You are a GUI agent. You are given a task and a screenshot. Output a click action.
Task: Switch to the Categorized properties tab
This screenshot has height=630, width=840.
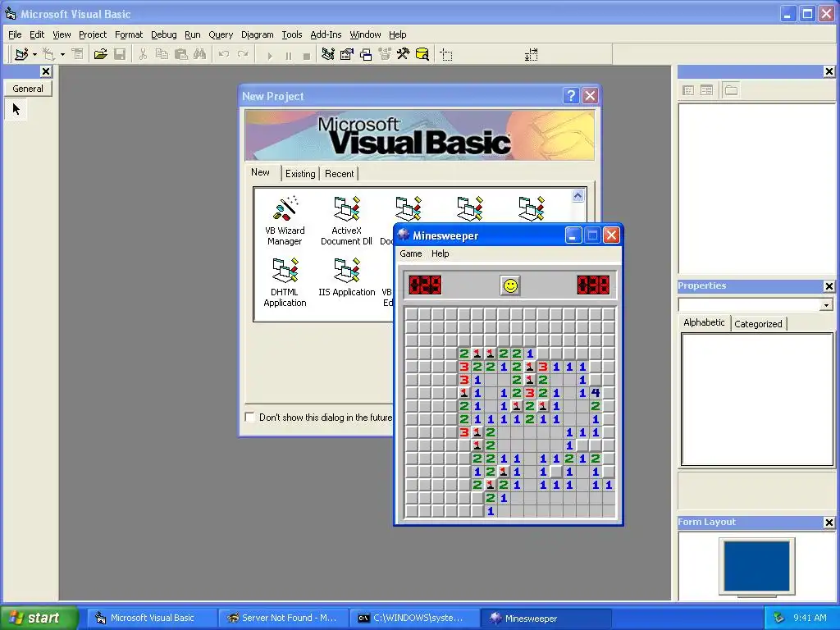758,323
